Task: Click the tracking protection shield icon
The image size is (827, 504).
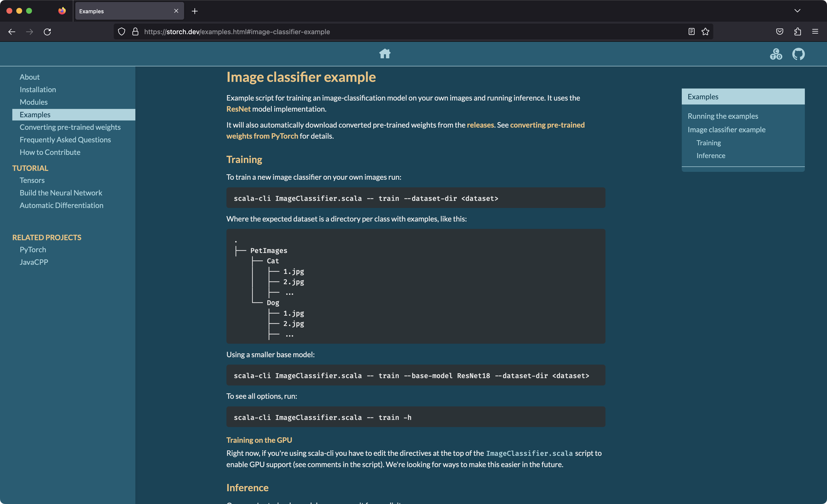Action: pos(122,31)
